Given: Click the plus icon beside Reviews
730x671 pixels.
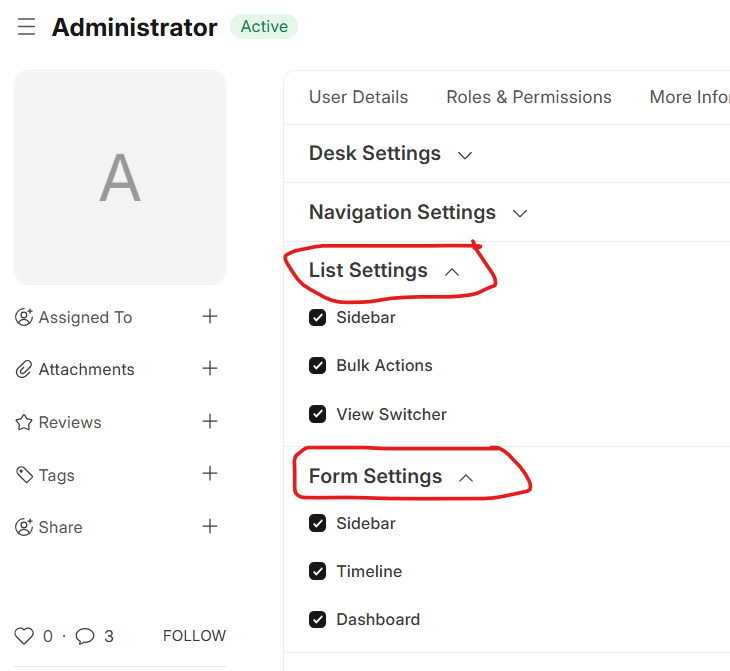Looking at the screenshot, I should tap(210, 422).
